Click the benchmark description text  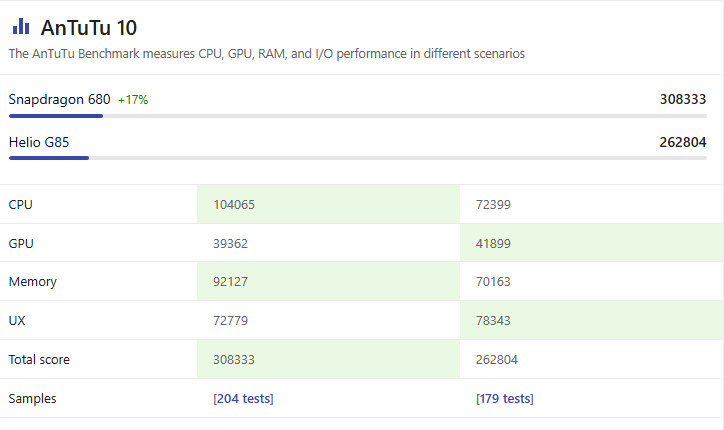click(x=267, y=54)
